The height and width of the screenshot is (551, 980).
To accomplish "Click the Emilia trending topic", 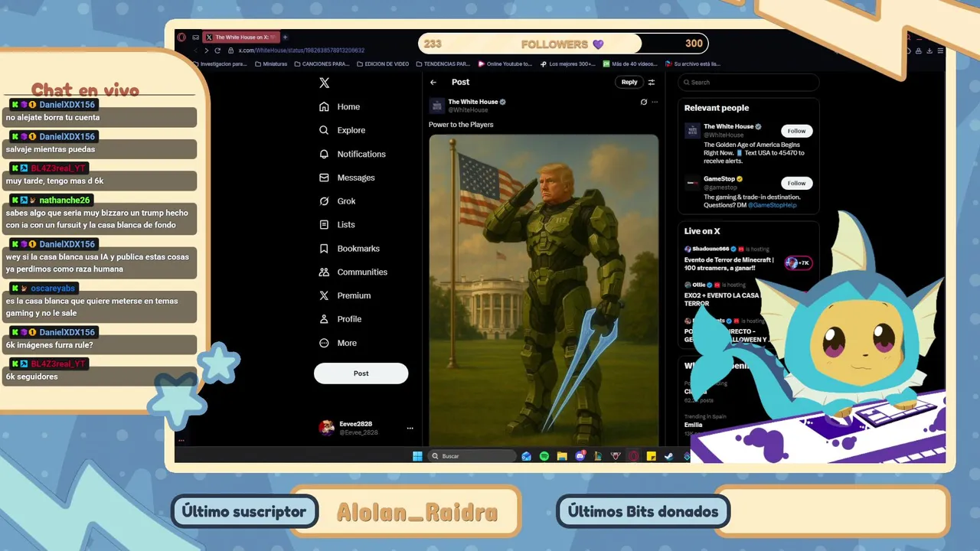I will [694, 425].
